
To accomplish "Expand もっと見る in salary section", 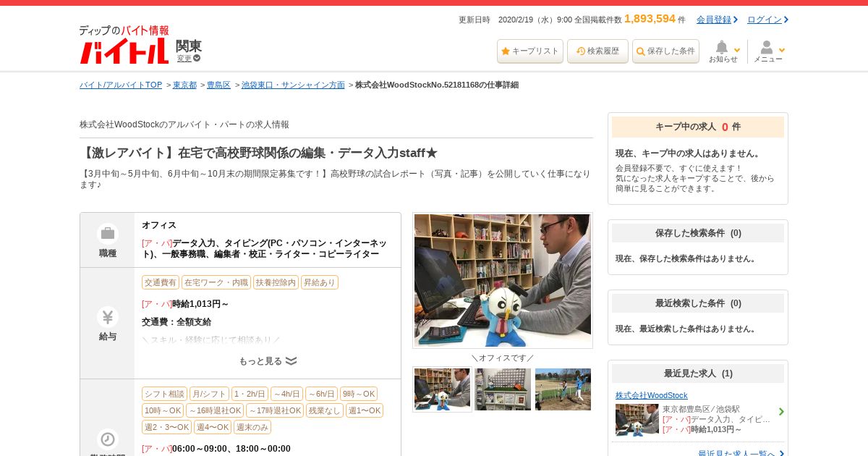I will pos(268,361).
